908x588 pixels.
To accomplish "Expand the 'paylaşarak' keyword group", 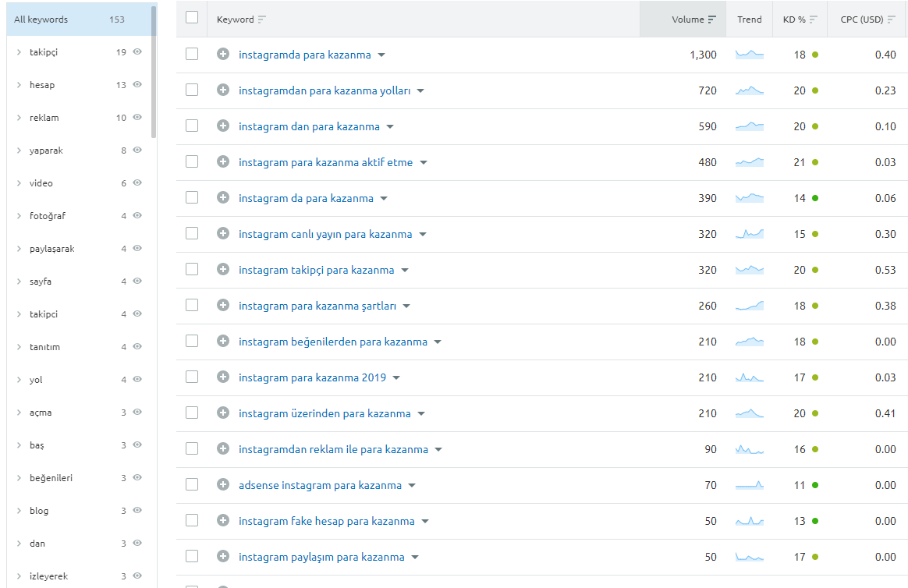I will pos(19,248).
